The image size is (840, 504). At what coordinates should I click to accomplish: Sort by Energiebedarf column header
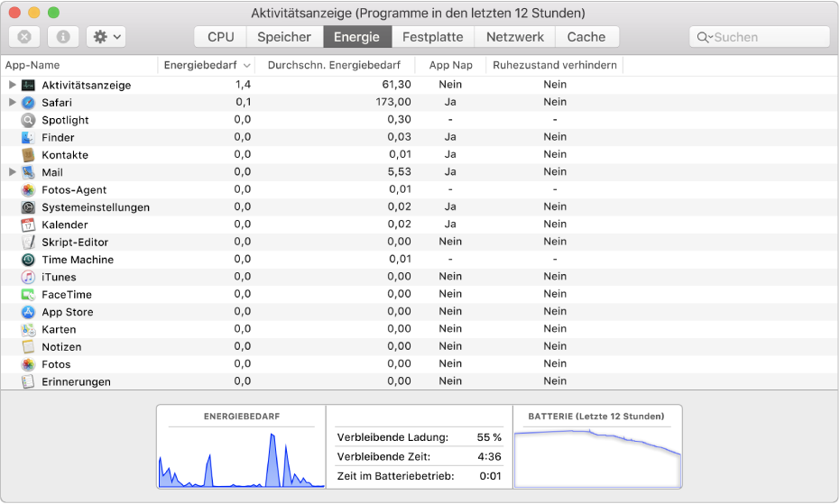click(x=207, y=65)
